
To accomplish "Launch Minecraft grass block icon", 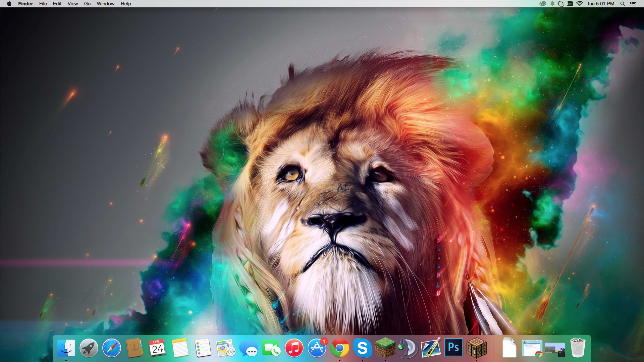I will pyautogui.click(x=385, y=348).
